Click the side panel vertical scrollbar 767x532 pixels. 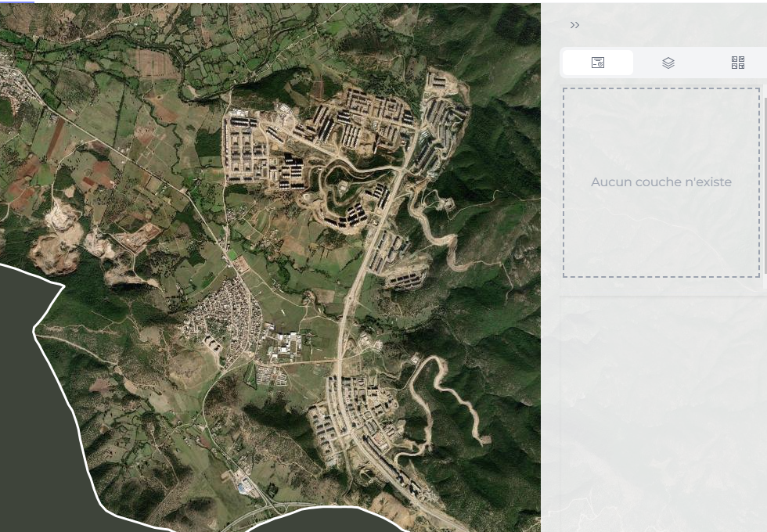765,188
